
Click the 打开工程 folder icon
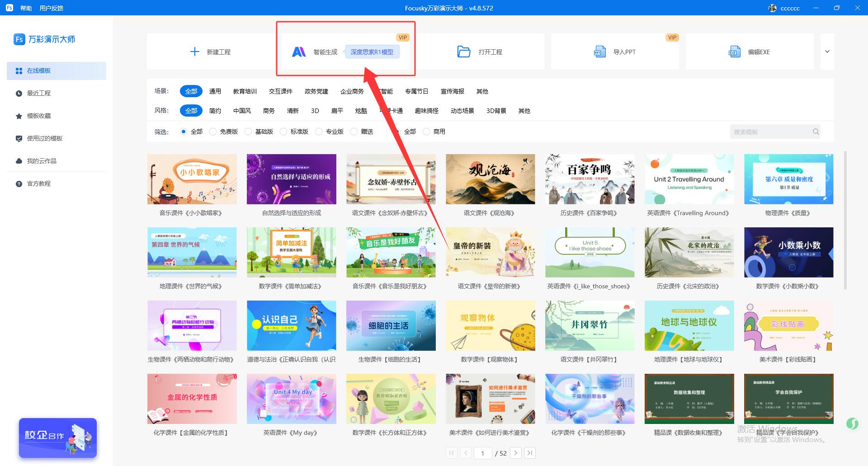[463, 52]
